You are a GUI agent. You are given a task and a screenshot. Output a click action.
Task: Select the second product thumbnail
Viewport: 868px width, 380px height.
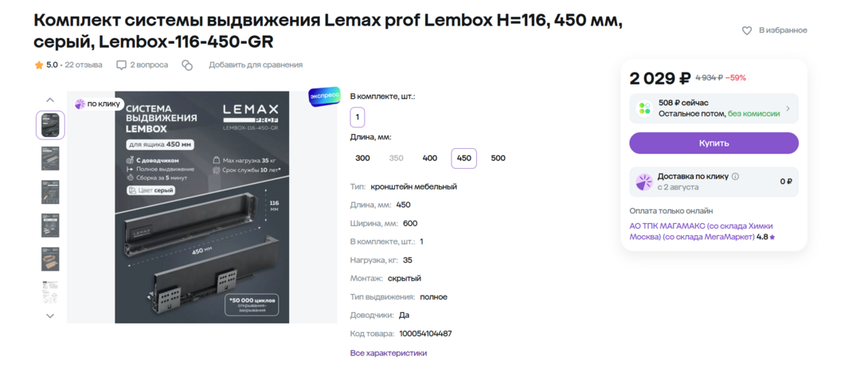point(50,159)
